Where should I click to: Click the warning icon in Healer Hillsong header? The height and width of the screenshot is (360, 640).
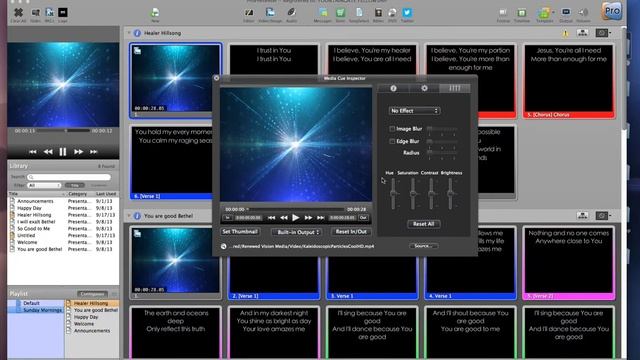coord(565,33)
